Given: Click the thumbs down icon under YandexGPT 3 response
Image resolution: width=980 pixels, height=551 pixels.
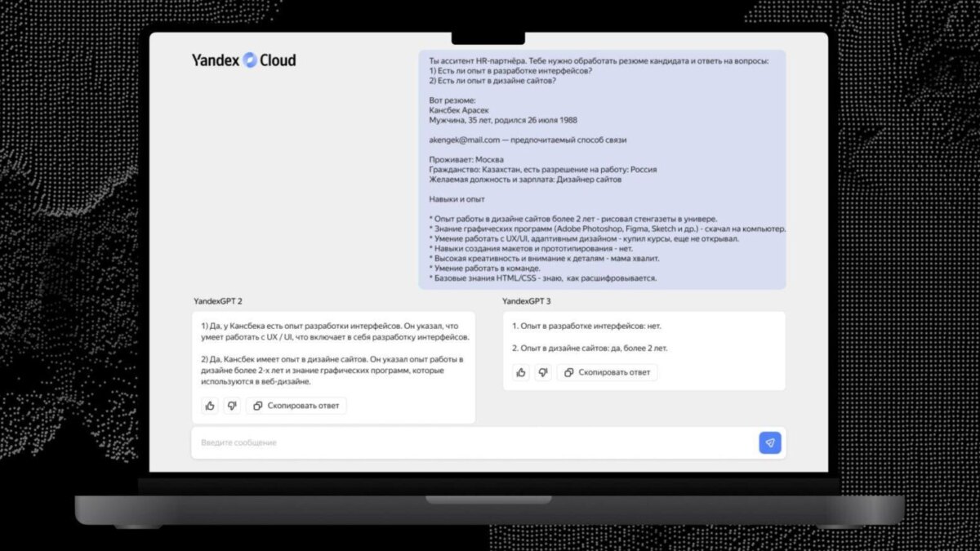Looking at the screenshot, I should coord(544,372).
